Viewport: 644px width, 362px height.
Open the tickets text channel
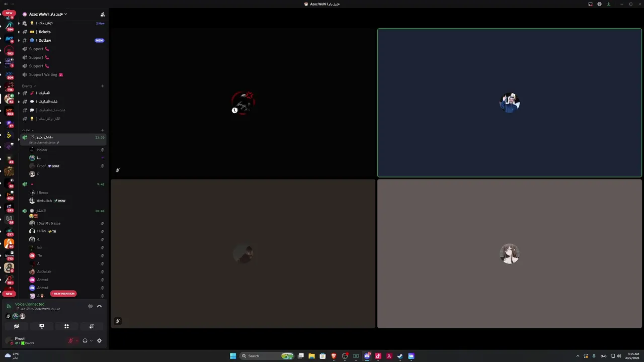click(x=63, y=32)
